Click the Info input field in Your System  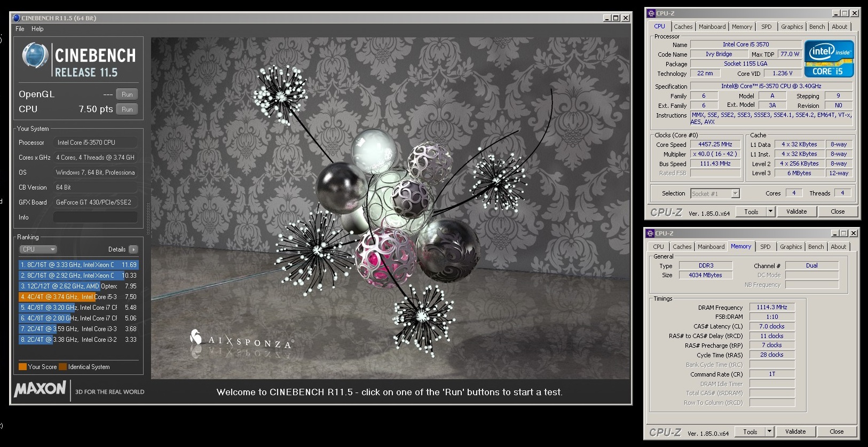click(96, 217)
